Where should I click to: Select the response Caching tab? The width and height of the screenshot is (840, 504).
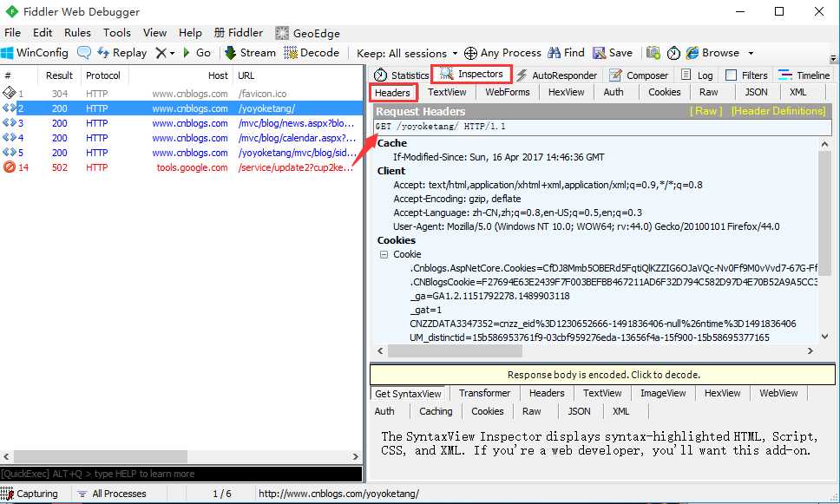click(x=436, y=411)
